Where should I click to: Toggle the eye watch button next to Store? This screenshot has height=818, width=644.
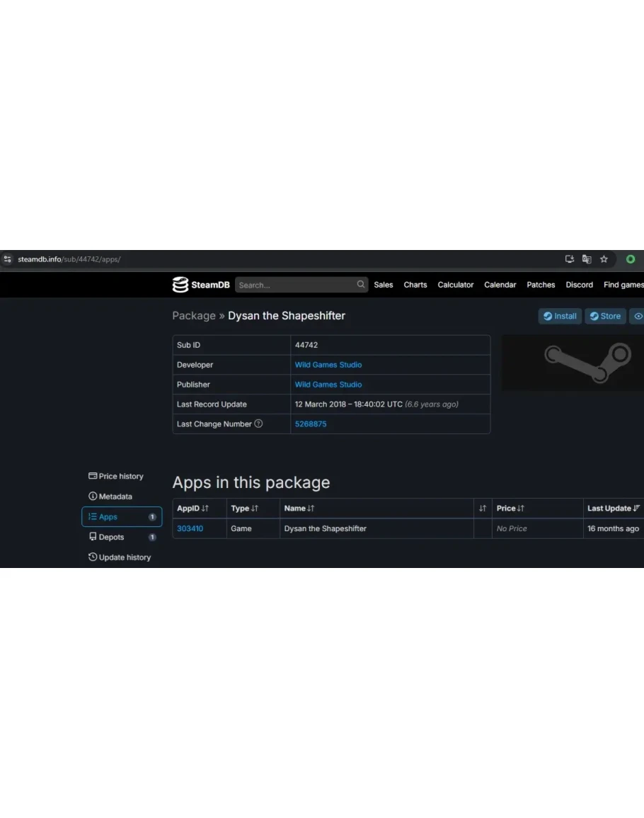point(638,317)
